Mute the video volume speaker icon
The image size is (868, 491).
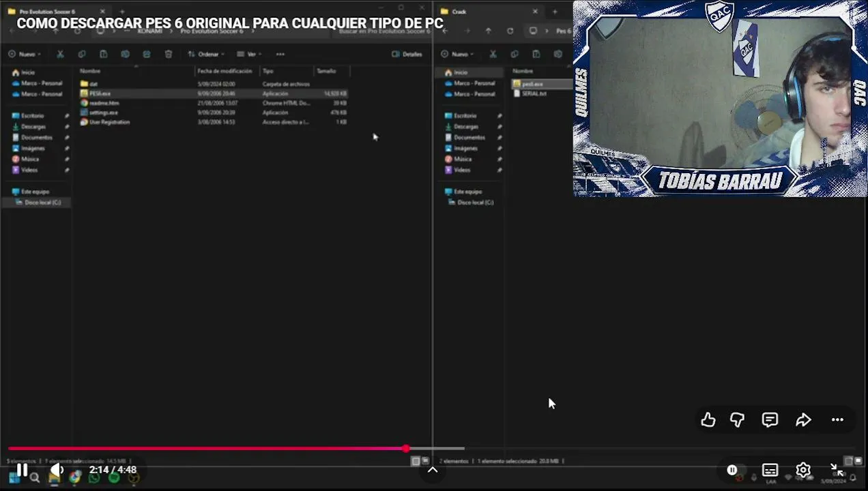[x=57, y=470]
